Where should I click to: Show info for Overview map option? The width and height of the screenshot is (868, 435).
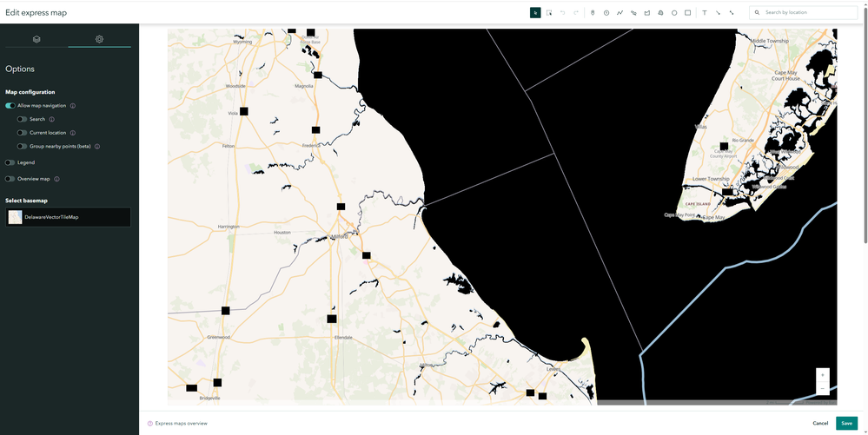pos(57,180)
